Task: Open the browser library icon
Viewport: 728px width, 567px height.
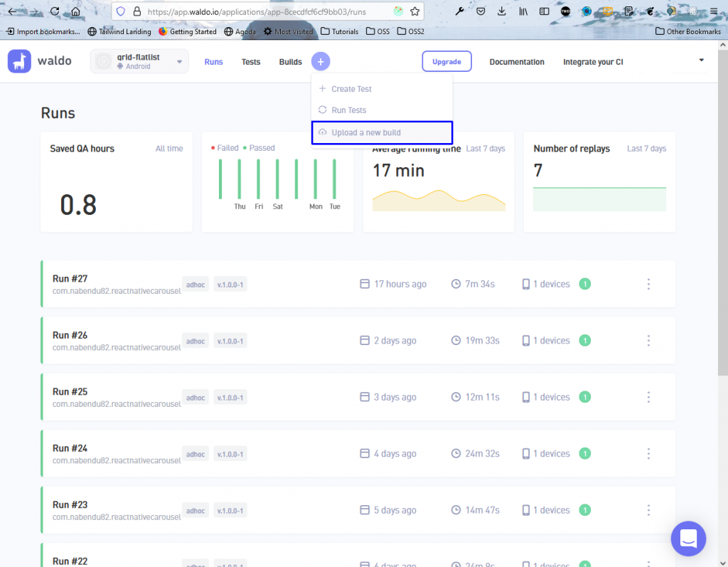Action: tap(523, 11)
